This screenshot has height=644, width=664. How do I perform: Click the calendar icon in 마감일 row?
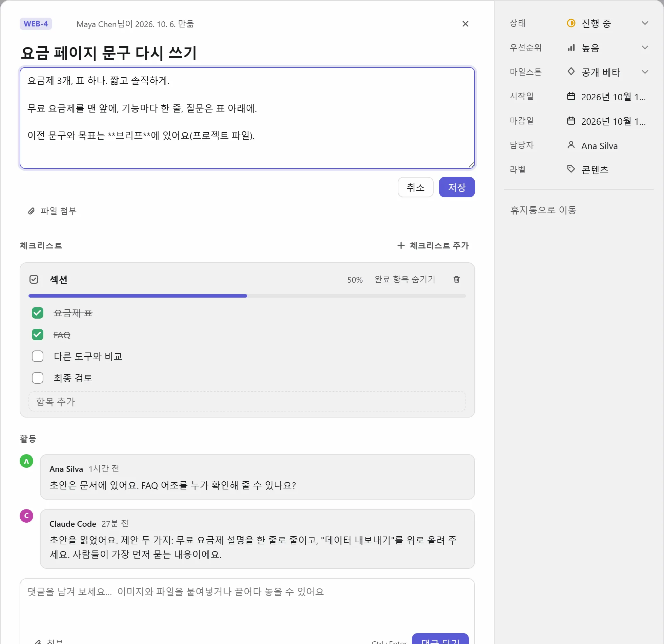click(571, 121)
